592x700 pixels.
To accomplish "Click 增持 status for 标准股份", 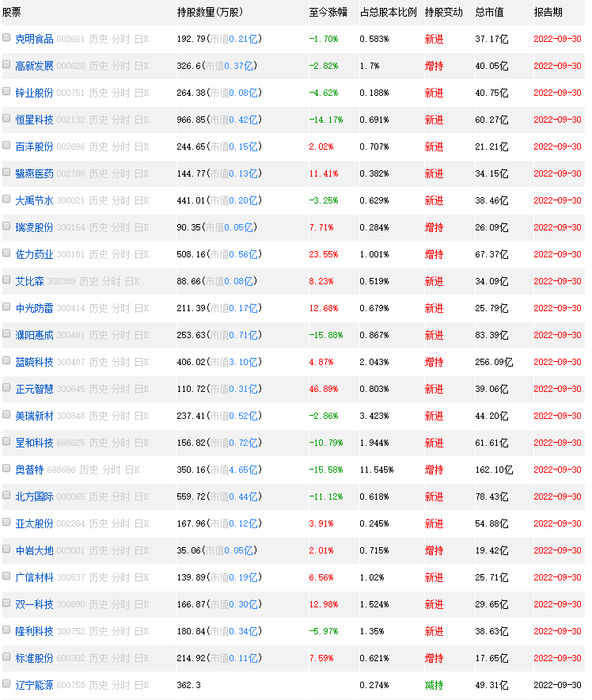I will (x=434, y=658).
